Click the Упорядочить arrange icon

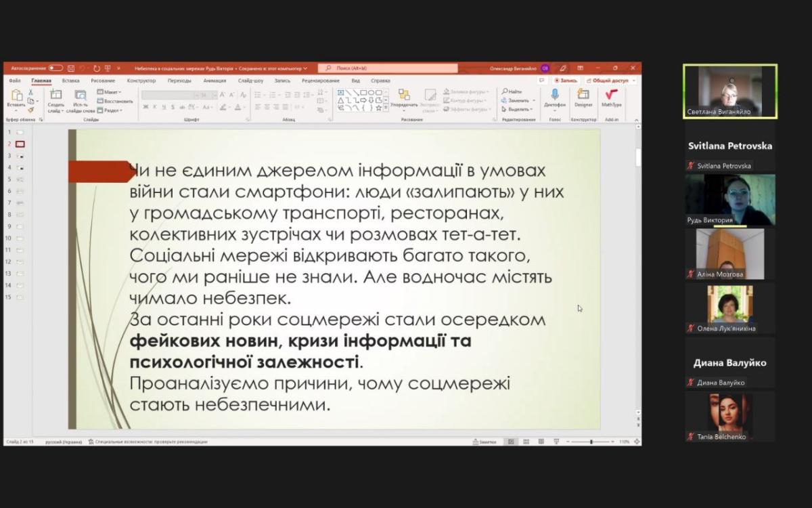[404, 96]
